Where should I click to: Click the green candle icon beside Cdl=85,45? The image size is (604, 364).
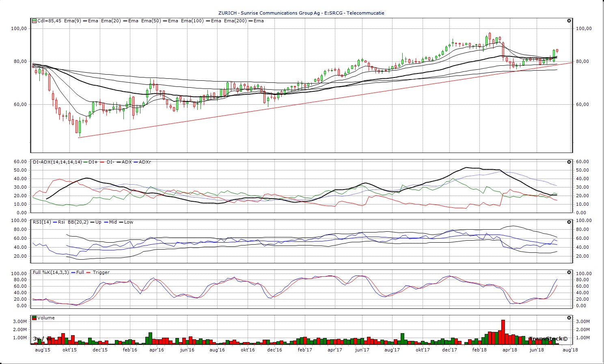pos(35,21)
